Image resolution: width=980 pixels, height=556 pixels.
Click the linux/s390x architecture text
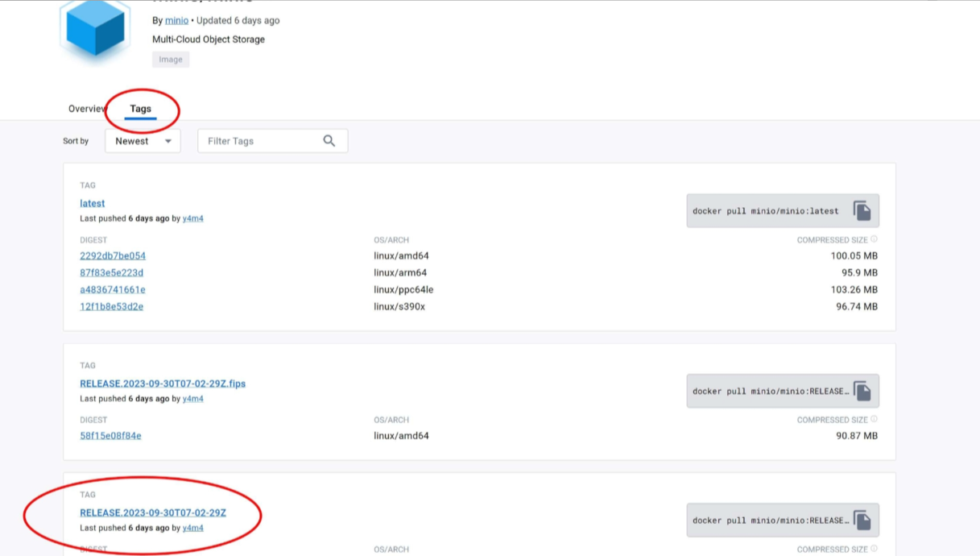(399, 307)
